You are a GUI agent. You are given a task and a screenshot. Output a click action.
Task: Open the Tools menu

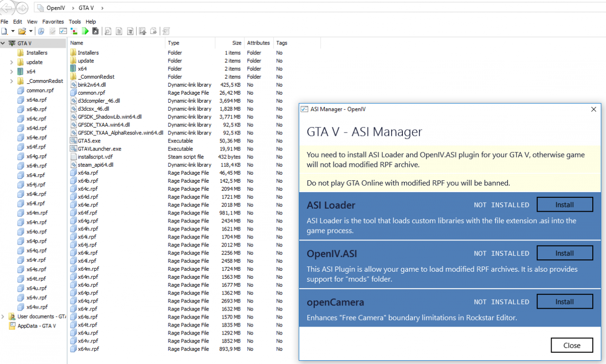click(x=75, y=22)
